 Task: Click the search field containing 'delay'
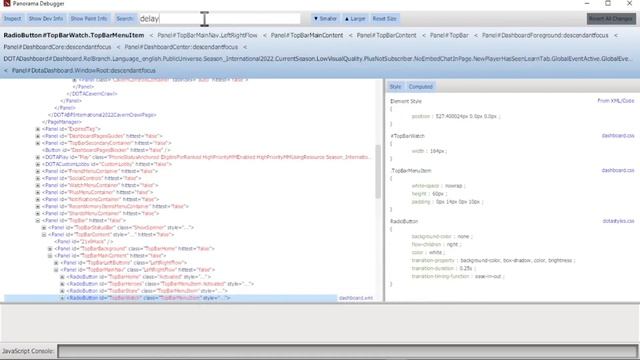pos(220,19)
